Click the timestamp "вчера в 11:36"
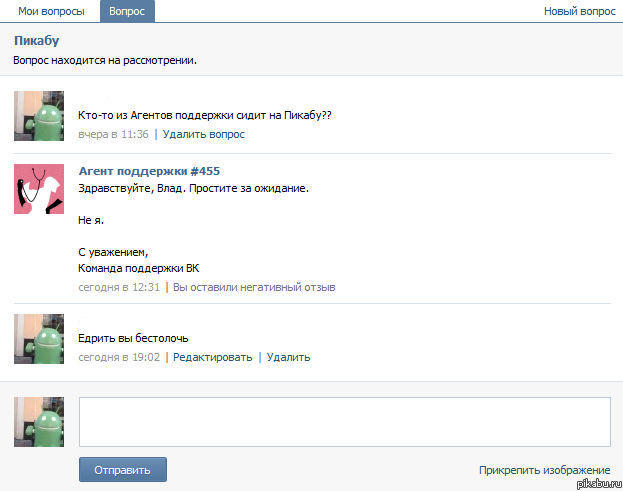Viewport: 623px width, 491px height. [x=113, y=134]
